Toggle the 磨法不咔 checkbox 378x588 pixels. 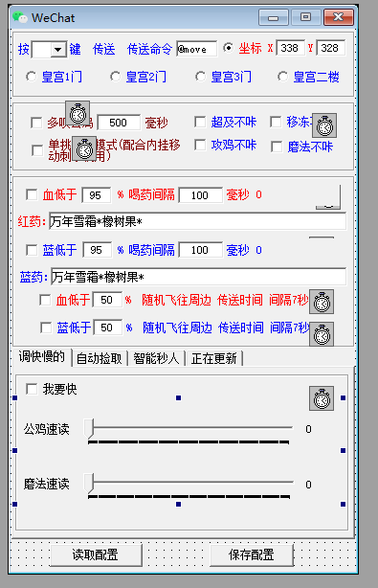click(x=277, y=147)
